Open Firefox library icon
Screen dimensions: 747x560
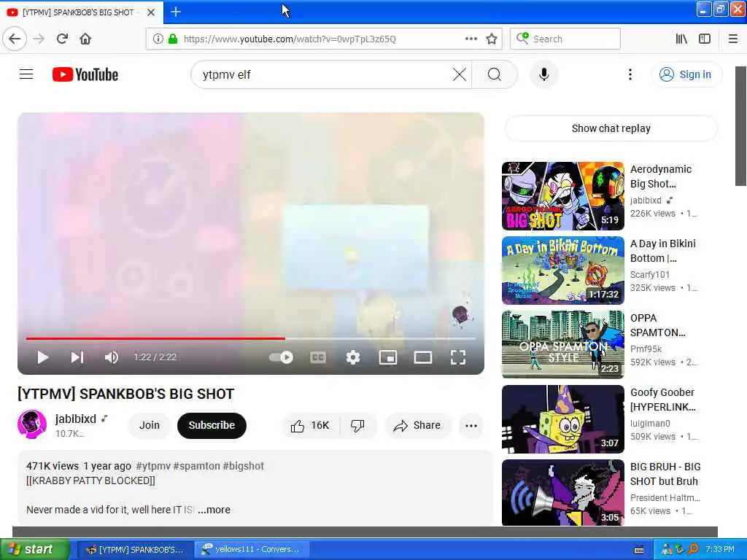681,39
